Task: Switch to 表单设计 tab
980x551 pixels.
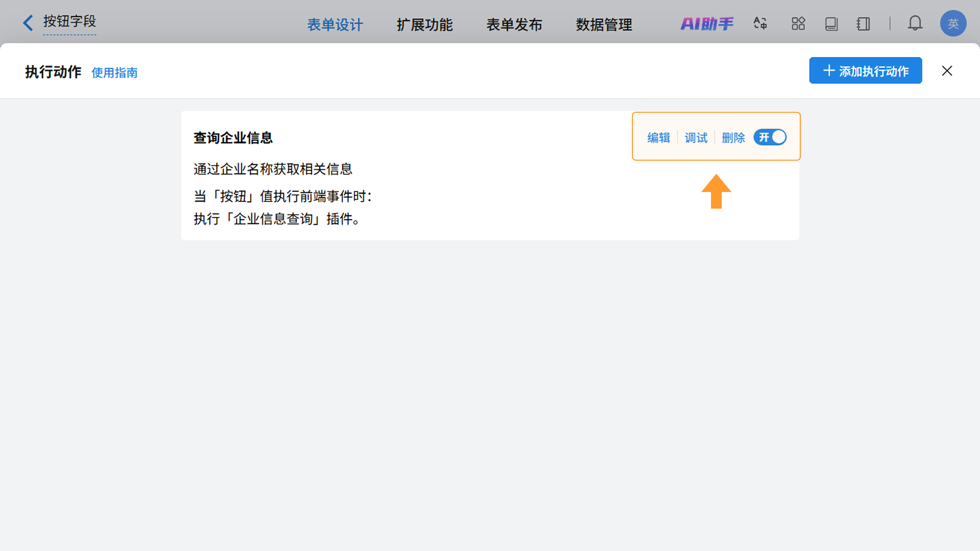Action: click(335, 25)
